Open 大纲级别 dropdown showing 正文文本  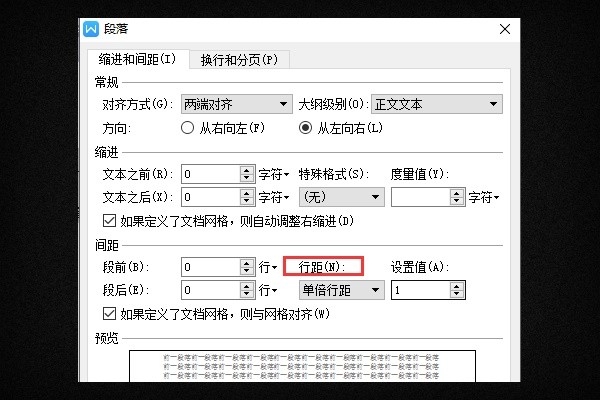[x=437, y=104]
